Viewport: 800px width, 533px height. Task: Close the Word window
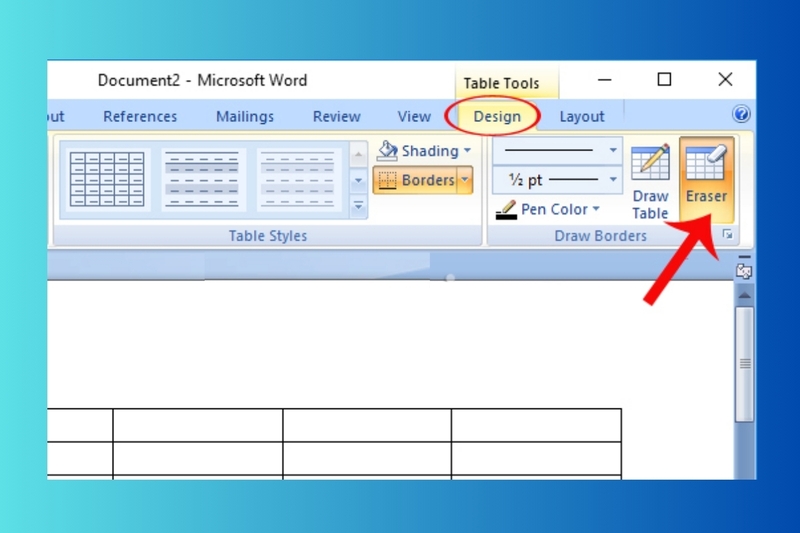pyautogui.click(x=725, y=80)
